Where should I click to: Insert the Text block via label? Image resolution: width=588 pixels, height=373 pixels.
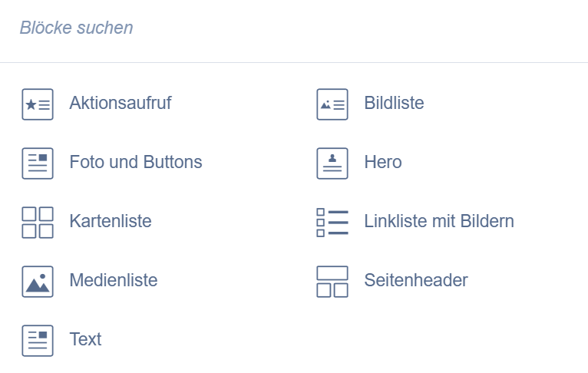click(85, 339)
